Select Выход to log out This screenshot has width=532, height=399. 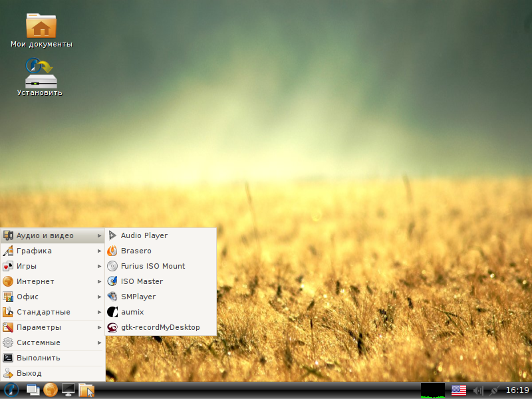pyautogui.click(x=53, y=373)
